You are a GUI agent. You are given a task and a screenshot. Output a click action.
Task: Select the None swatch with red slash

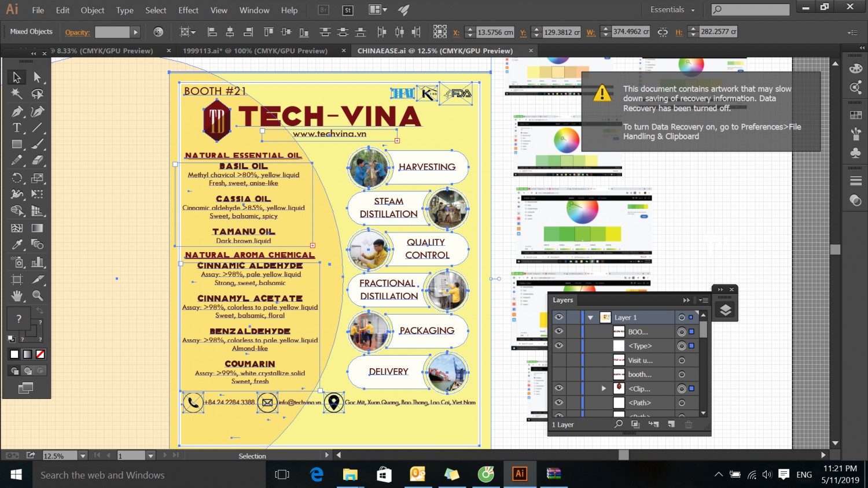tap(41, 354)
